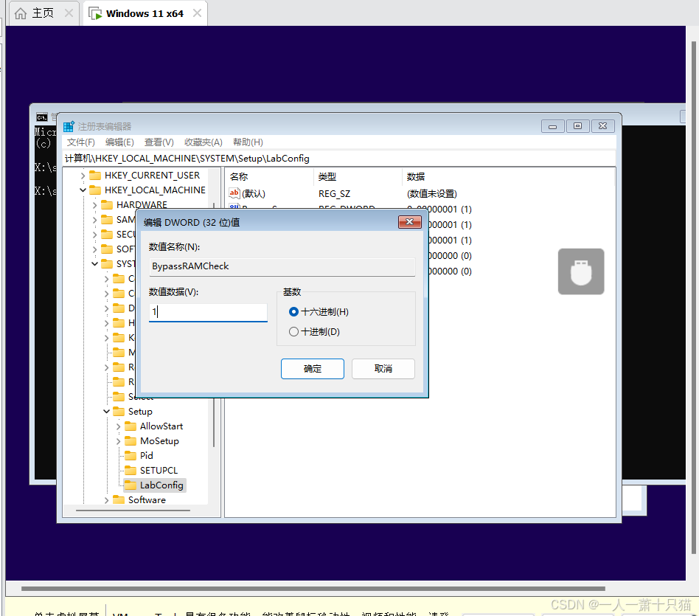Select the (默认) string value icon

pyautogui.click(x=234, y=193)
